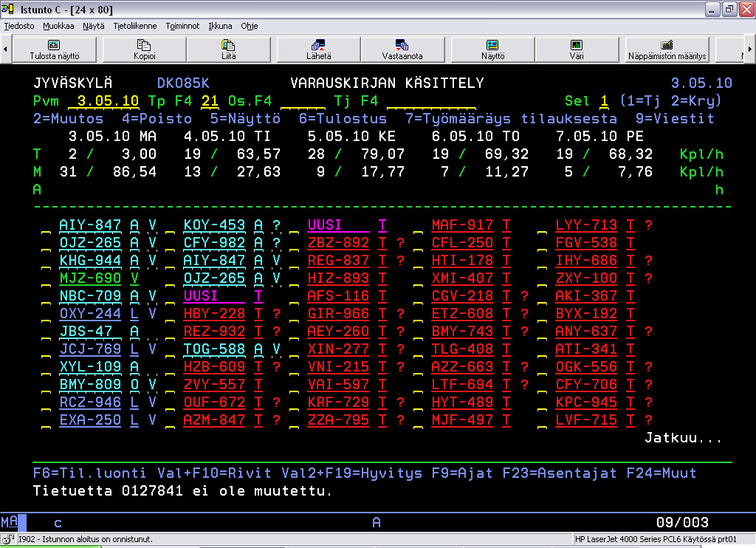Click the reservation ATI-341
Image resolution: width=756 pixels, height=548 pixels.
[x=586, y=349]
